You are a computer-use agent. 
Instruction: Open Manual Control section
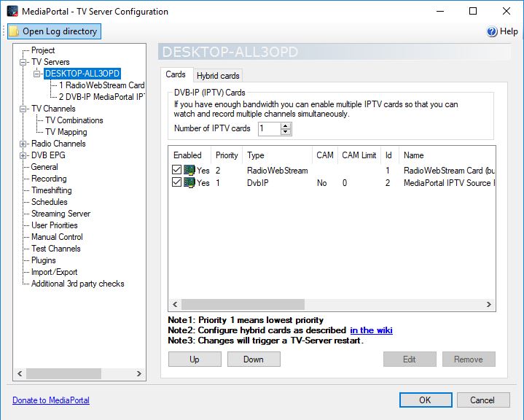[57, 237]
